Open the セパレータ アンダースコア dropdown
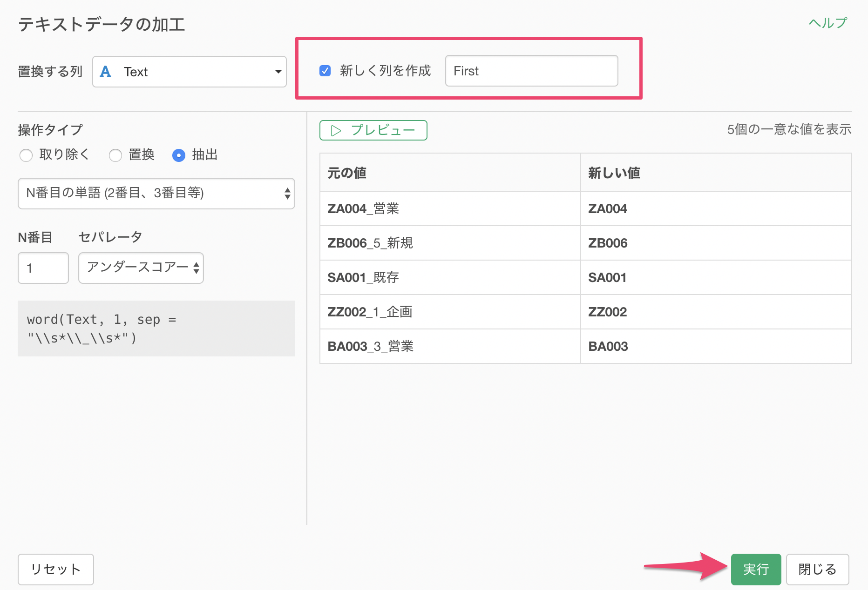This screenshot has width=868, height=590. tap(141, 268)
